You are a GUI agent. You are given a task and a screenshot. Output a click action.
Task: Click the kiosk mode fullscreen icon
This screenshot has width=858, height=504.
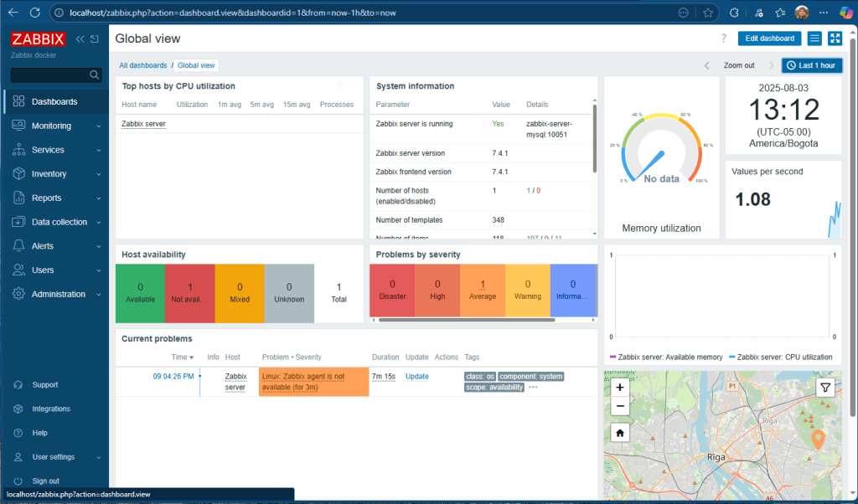(x=835, y=39)
